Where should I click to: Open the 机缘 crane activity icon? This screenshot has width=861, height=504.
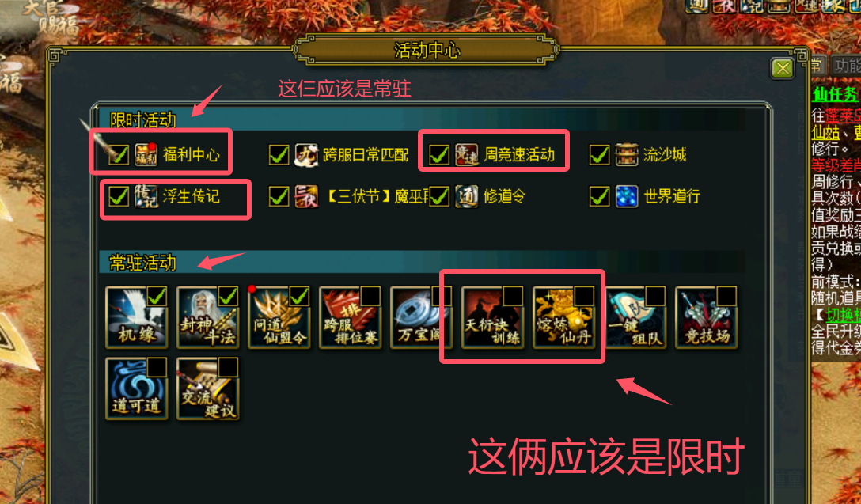pyautogui.click(x=137, y=317)
